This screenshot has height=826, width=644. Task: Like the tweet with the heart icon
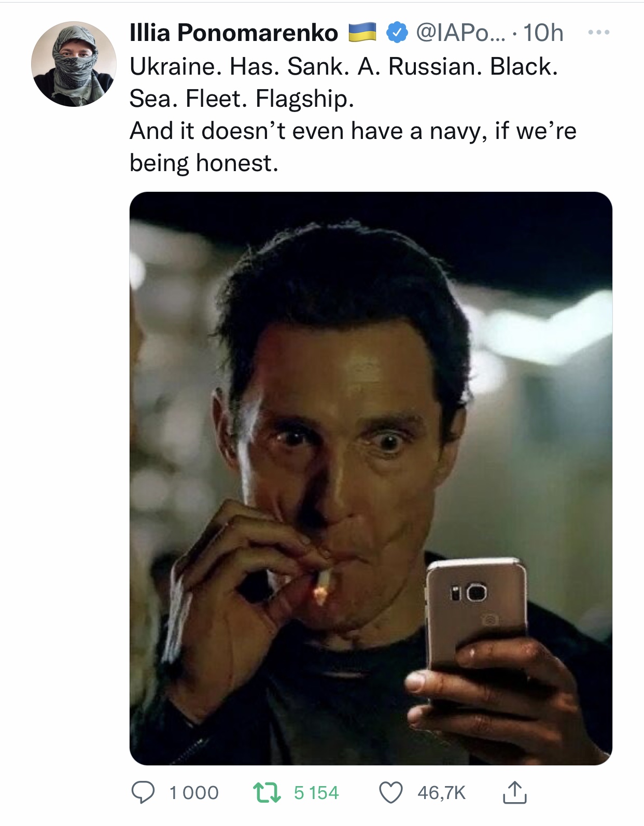[x=390, y=793]
